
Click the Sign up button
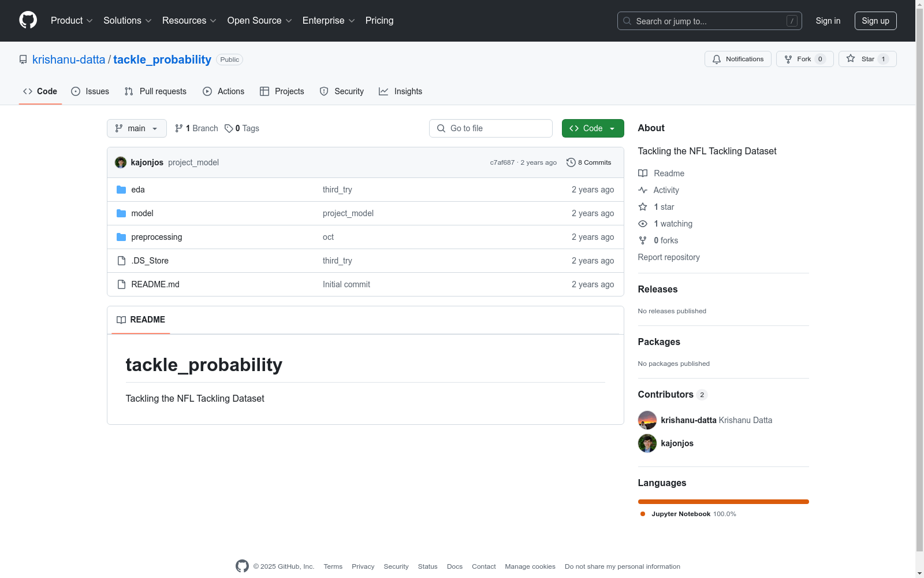pos(875,21)
